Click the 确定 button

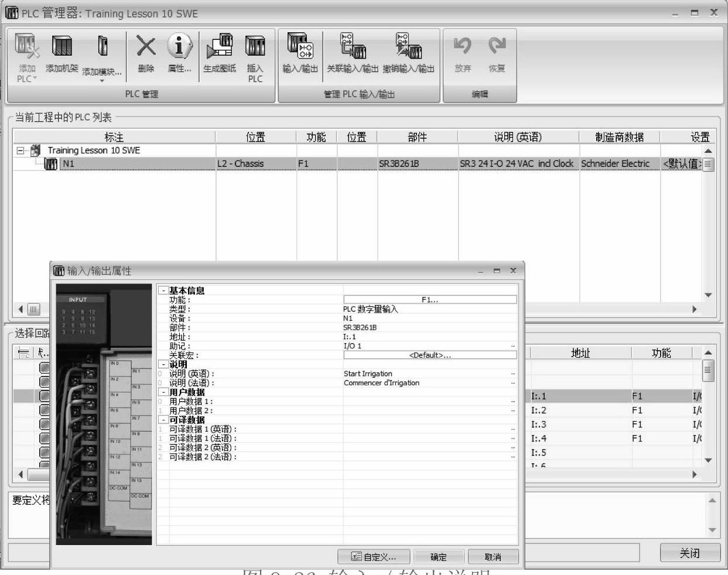pyautogui.click(x=438, y=557)
